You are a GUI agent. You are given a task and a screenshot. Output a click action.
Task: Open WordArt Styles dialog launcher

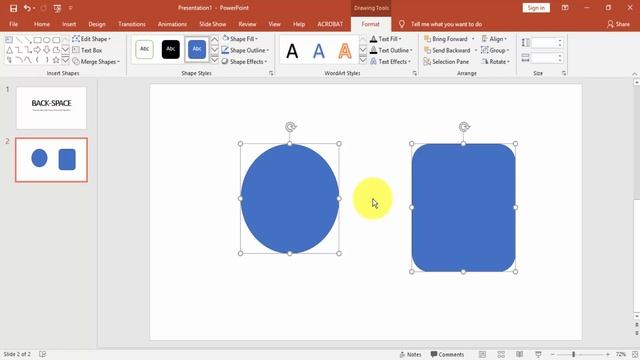pos(415,73)
